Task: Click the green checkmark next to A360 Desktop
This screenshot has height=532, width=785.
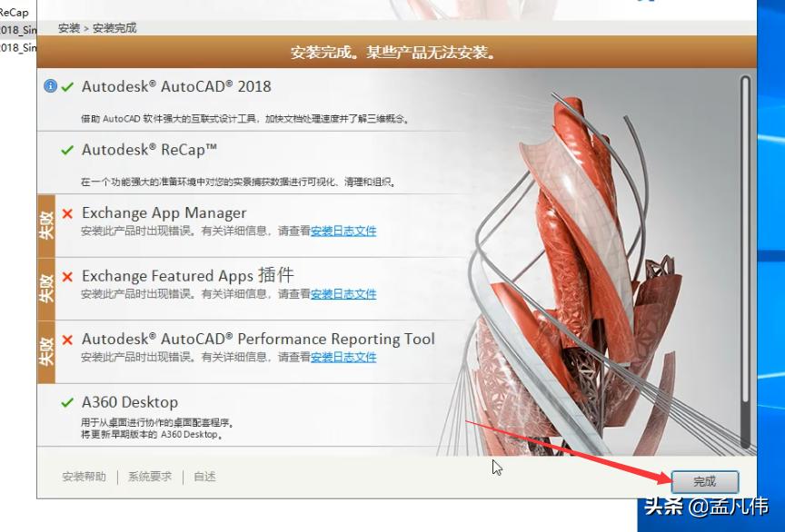Action: [x=67, y=400]
